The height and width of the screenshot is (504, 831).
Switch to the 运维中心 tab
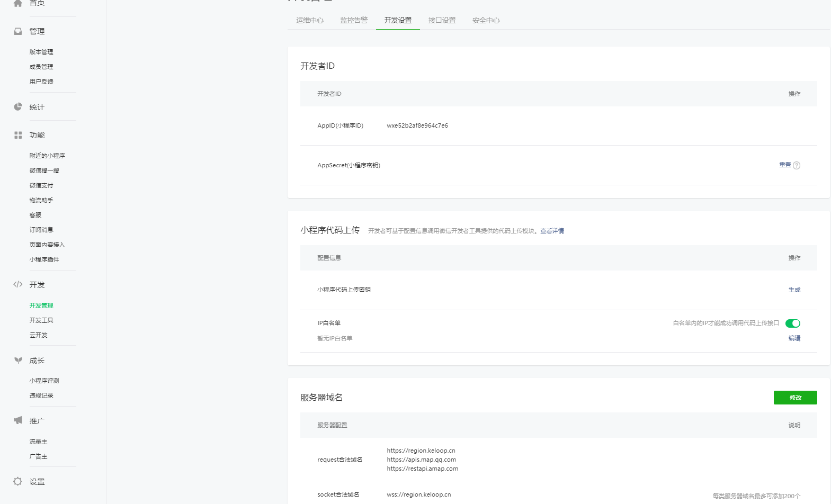[310, 20]
